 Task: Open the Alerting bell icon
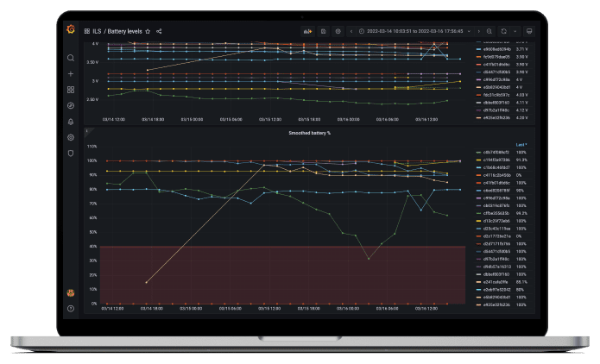[x=71, y=122]
